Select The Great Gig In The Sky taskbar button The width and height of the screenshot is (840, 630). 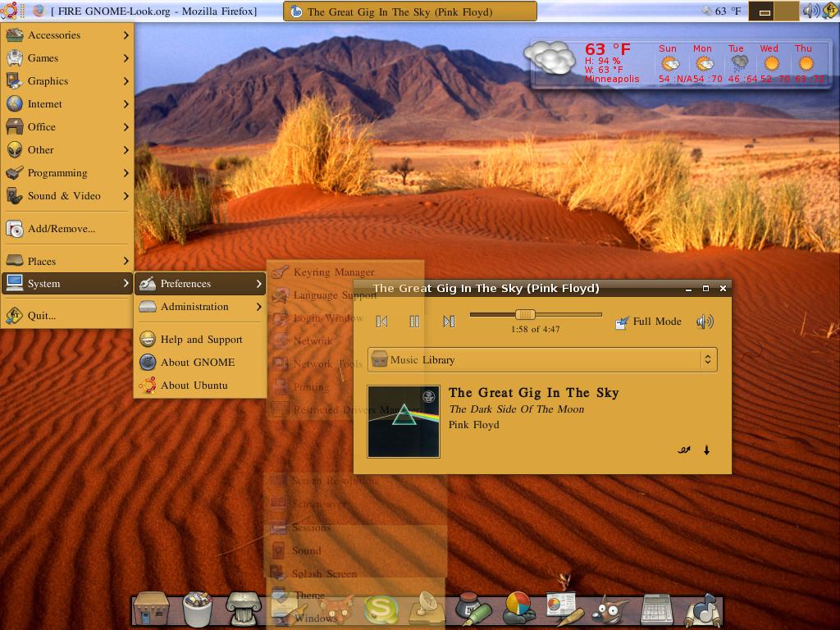point(410,11)
